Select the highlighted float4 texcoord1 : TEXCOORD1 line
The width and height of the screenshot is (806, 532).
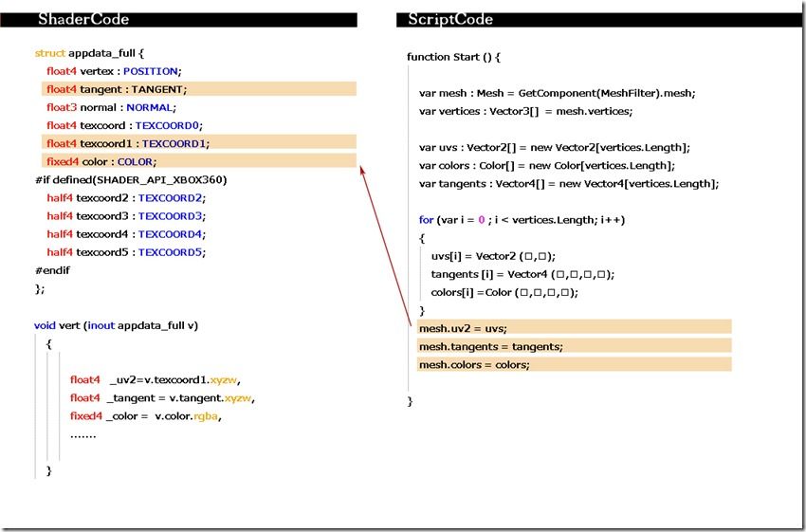click(199, 143)
